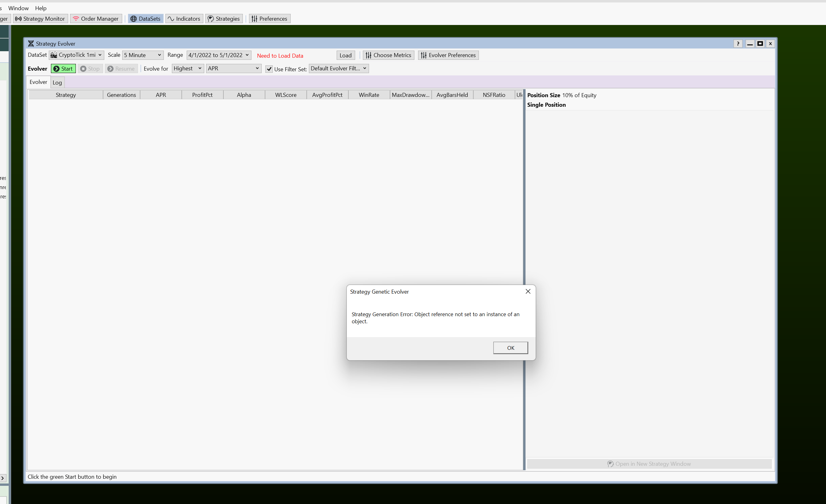This screenshot has height=504, width=826.
Task: Open the Strategies toolbar button
Action: pyautogui.click(x=224, y=19)
